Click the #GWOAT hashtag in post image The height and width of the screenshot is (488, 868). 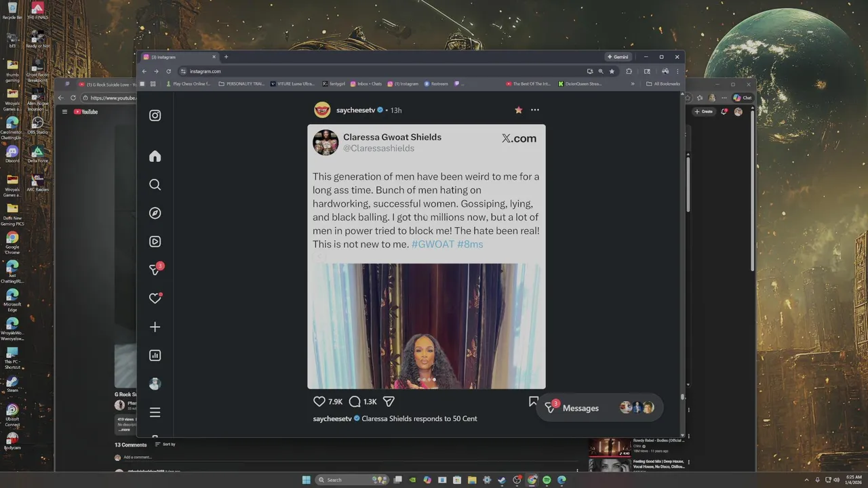(x=433, y=244)
